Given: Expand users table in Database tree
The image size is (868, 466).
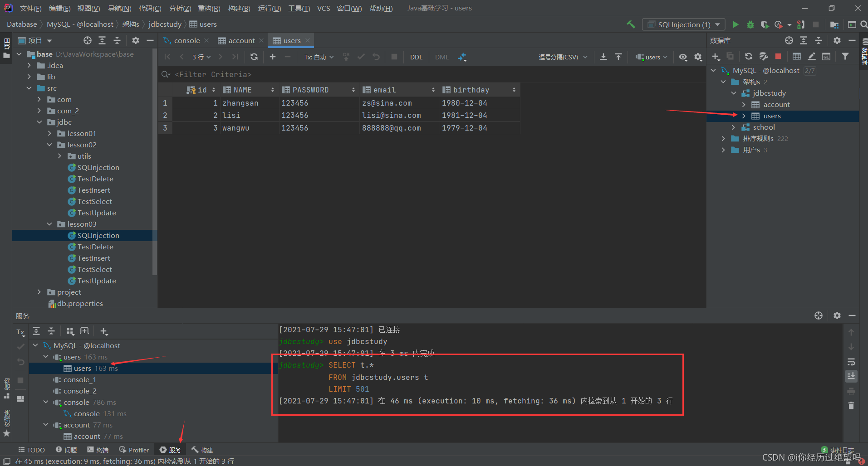Looking at the screenshot, I should pyautogui.click(x=744, y=116).
